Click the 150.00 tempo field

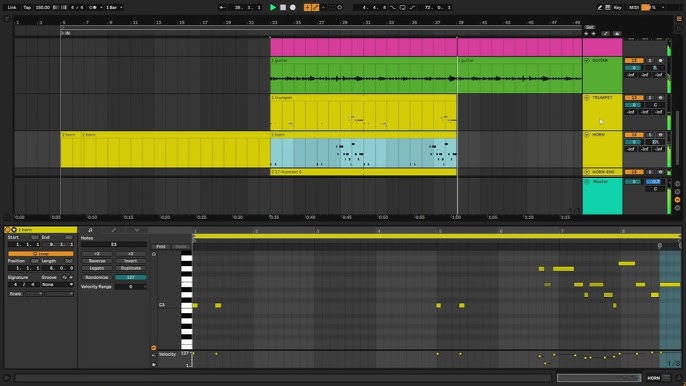[42, 7]
